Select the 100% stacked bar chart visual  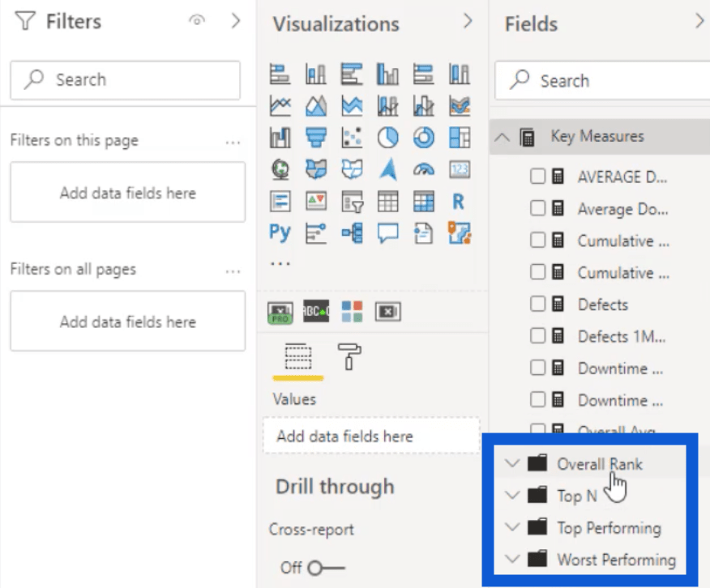tap(423, 74)
